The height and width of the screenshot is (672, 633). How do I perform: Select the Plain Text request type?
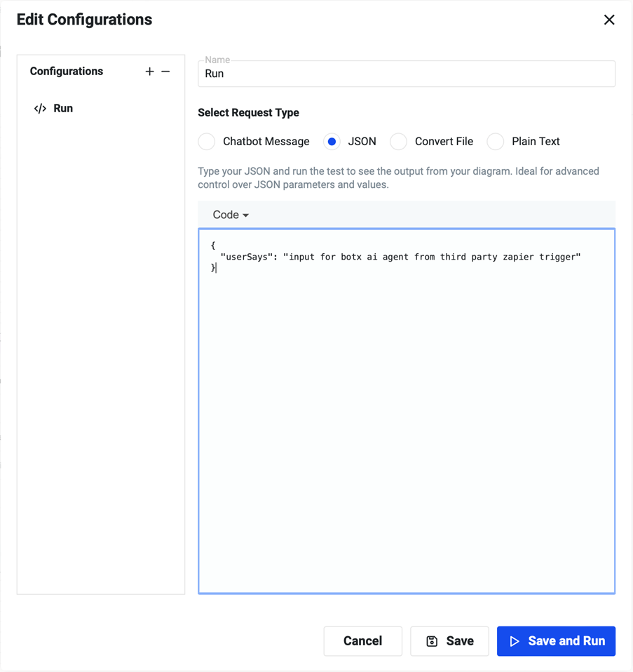tap(495, 142)
